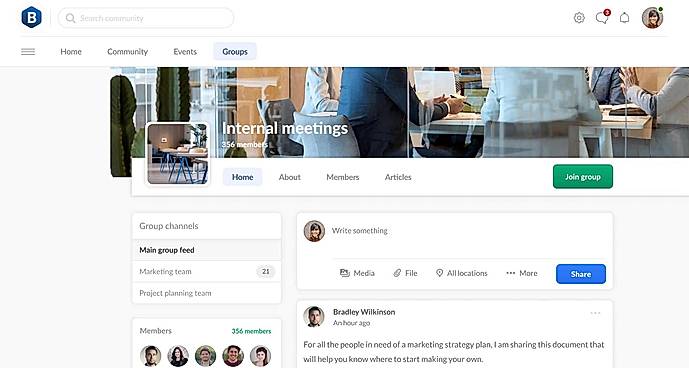Open the notifications bell icon
Image resolution: width=689 pixels, height=368 pixels.
[624, 18]
